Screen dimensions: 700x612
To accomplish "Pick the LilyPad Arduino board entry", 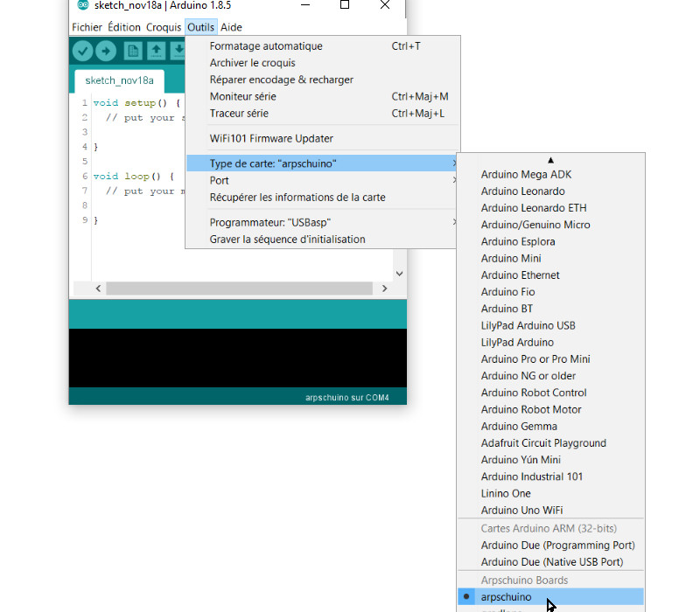I will tap(551, 342).
